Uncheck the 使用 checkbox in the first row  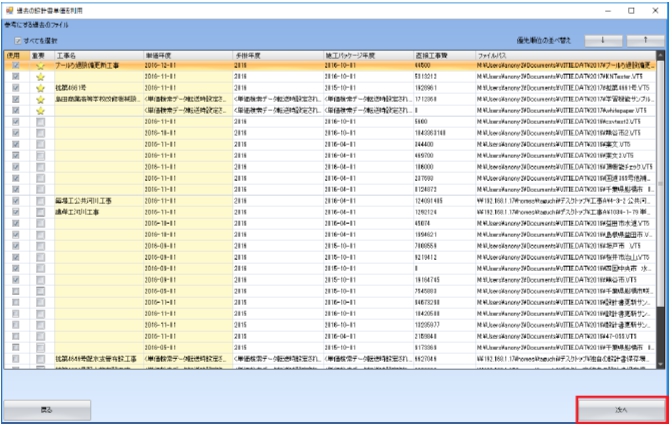click(x=16, y=64)
